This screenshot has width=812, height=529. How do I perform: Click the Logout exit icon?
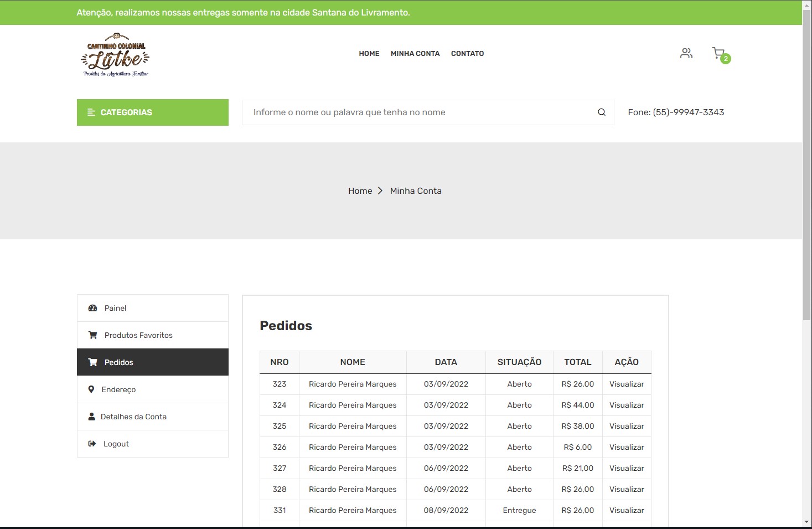pos(92,444)
